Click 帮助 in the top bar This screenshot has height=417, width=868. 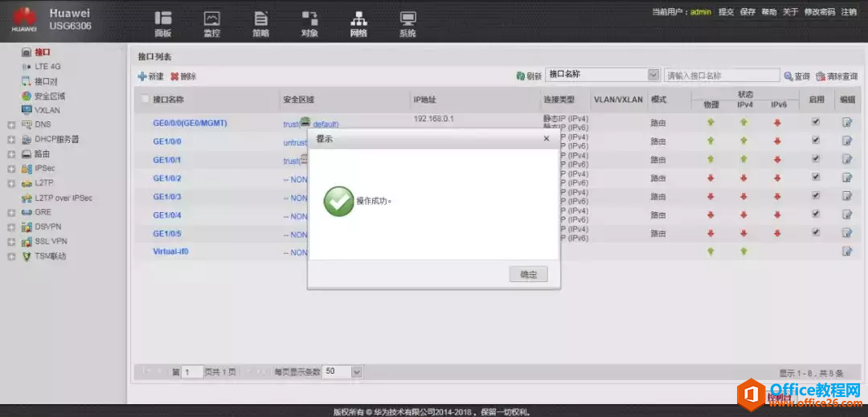click(769, 11)
